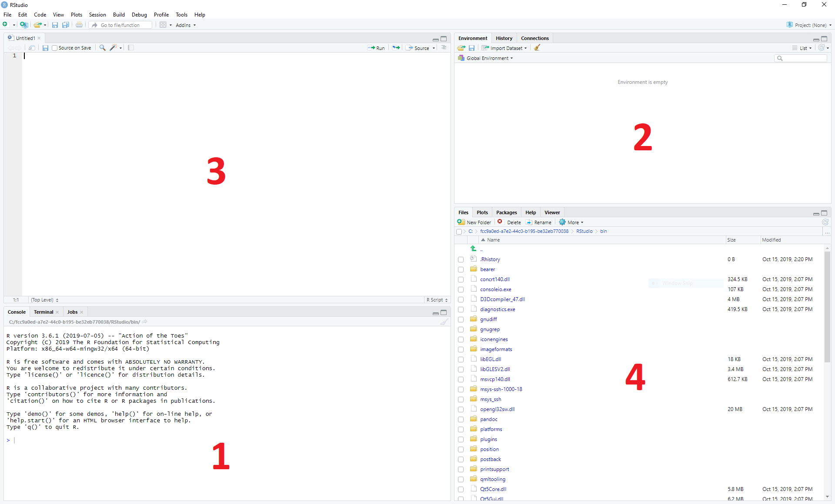
Task: Check the pandoc folder checkbox
Action: (x=461, y=419)
